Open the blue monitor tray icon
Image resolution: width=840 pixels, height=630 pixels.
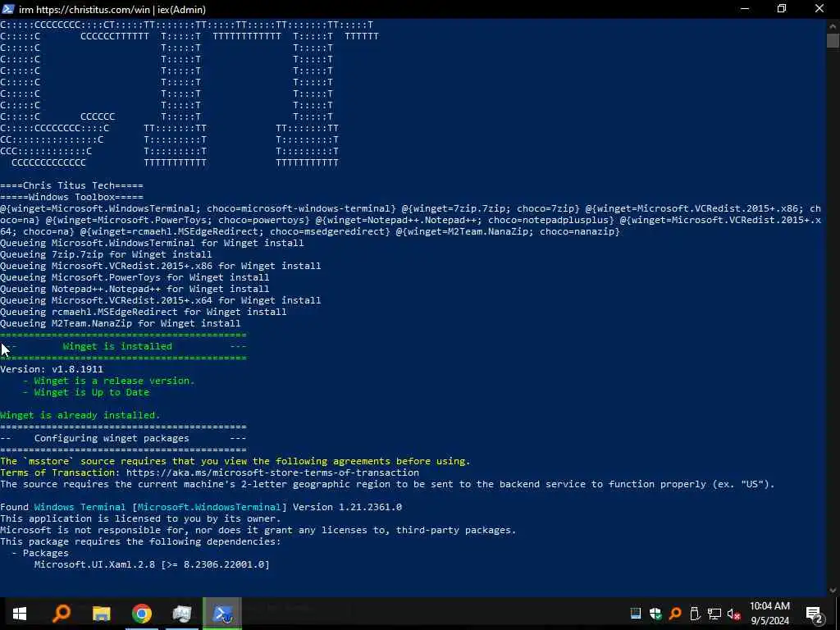tap(636, 614)
